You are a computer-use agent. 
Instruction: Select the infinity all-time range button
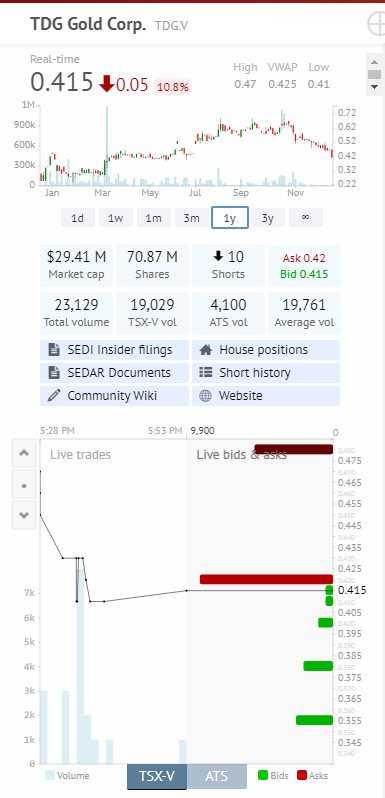point(306,218)
